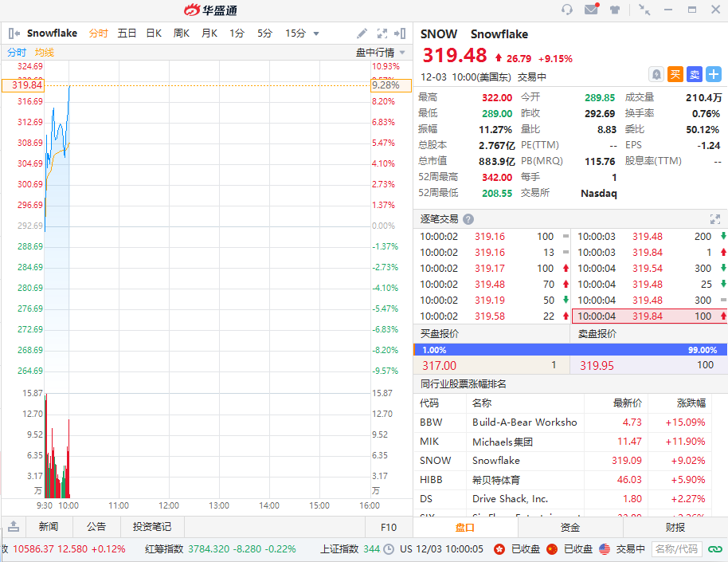Open the skin theme shirt icon
Screen dimensions: 728x562
[x=615, y=10]
